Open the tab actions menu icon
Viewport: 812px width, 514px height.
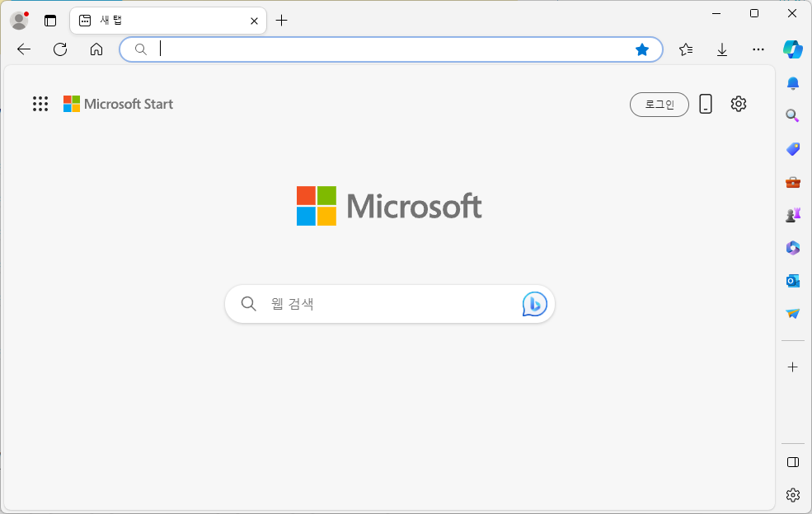[x=50, y=21]
